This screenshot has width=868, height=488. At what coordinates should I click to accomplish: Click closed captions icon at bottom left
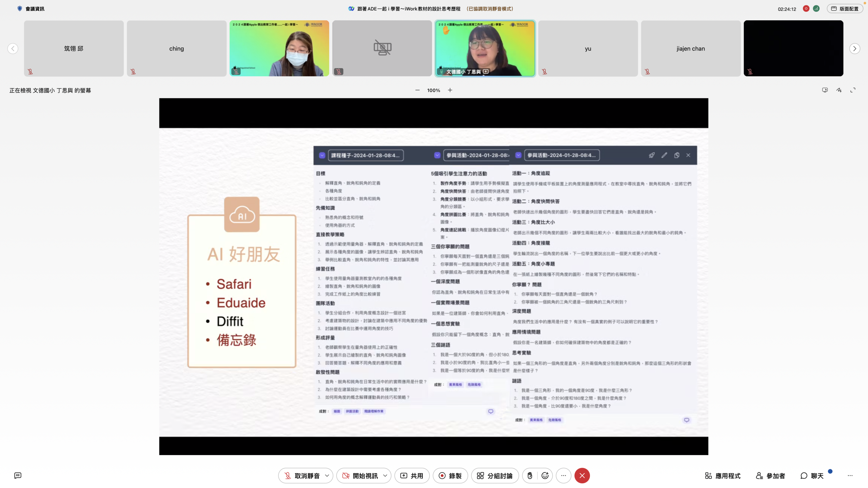coord(18,475)
